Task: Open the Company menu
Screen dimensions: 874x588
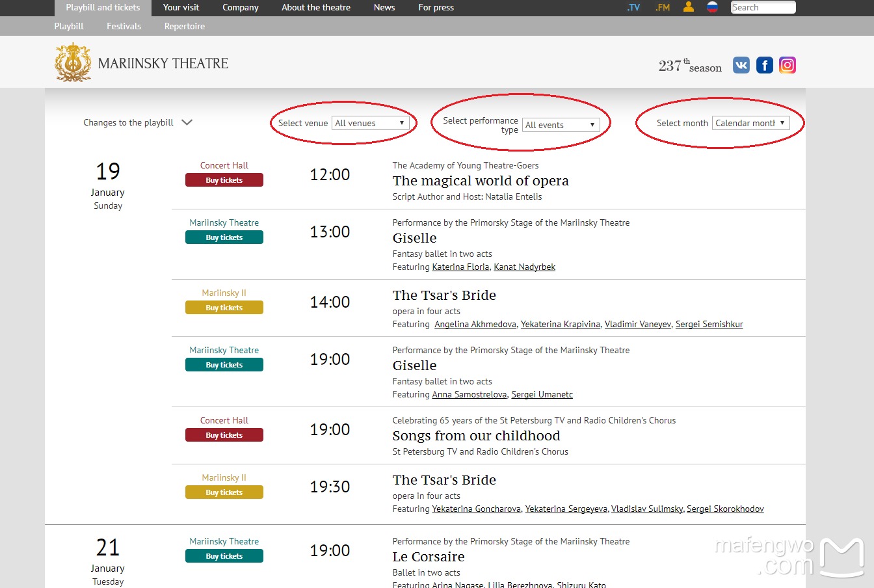Action: 241,8
